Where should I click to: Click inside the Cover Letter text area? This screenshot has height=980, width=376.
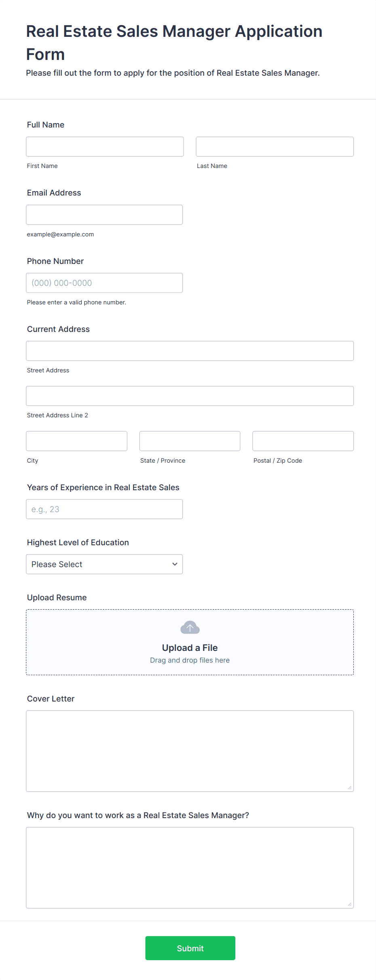[190, 749]
